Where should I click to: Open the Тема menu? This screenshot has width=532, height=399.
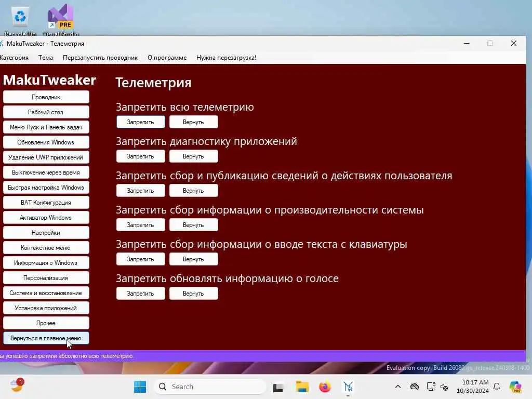[46, 58]
